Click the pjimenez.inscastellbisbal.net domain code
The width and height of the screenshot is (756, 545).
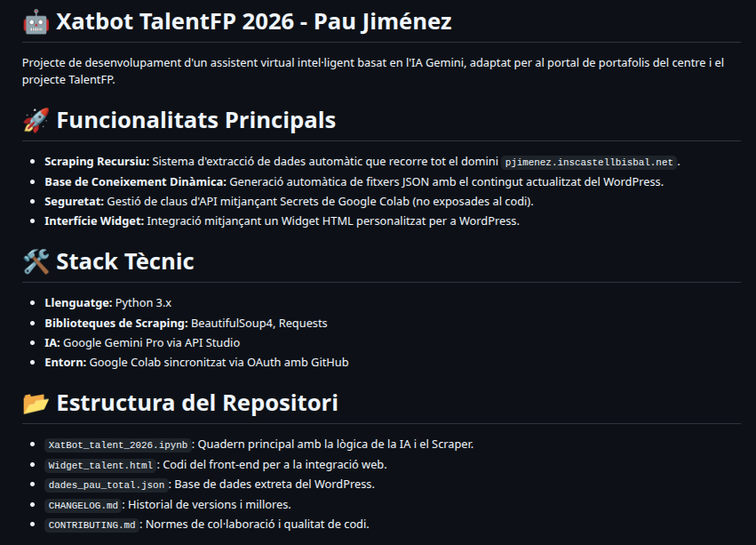(590, 162)
